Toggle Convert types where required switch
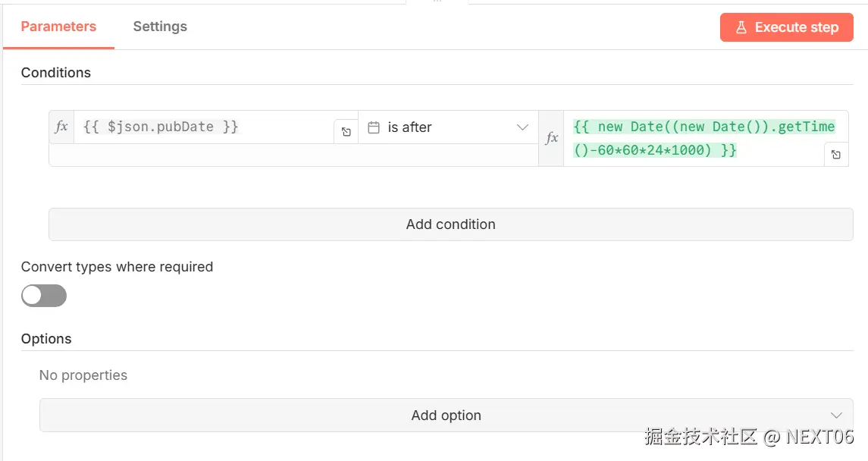868x461 pixels. pos(44,296)
